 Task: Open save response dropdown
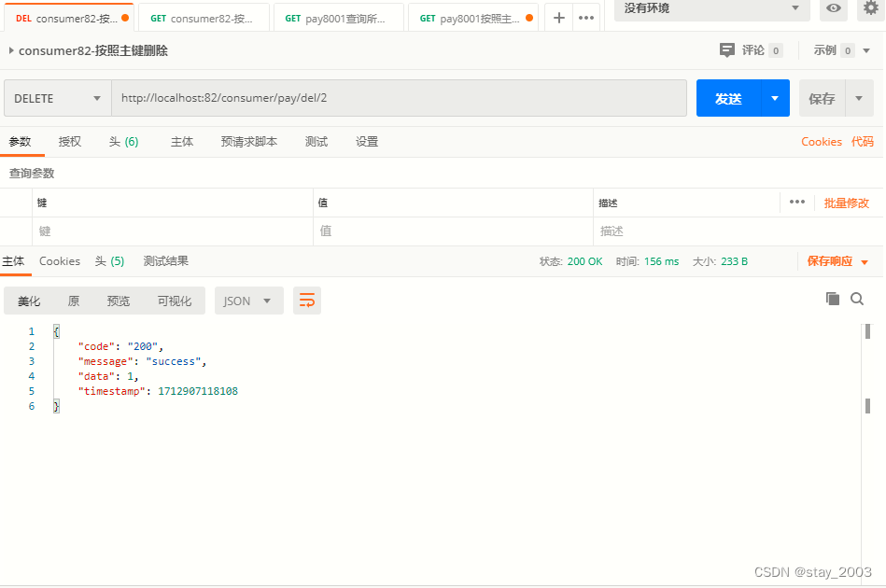[x=865, y=262]
